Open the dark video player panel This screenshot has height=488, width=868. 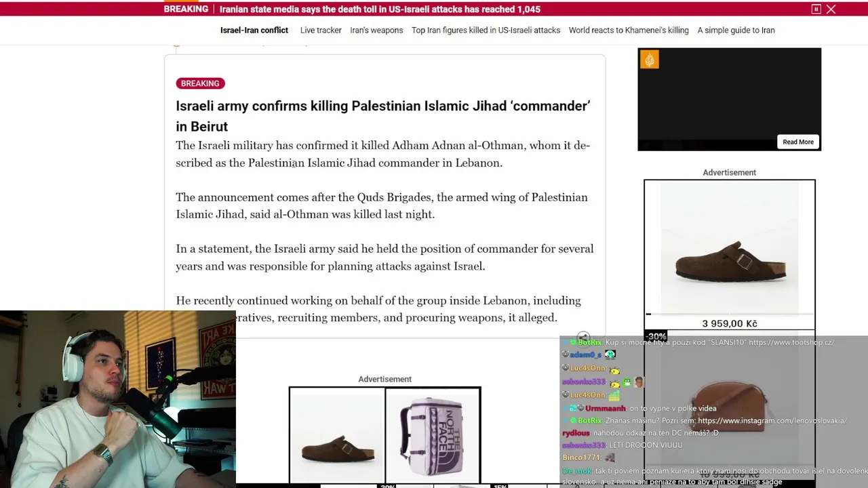tap(729, 99)
